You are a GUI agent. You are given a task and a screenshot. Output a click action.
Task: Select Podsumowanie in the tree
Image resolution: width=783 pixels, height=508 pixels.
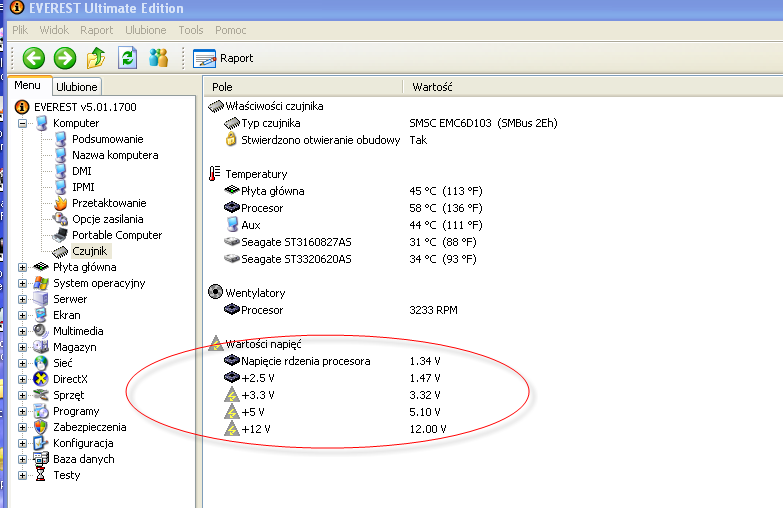pyautogui.click(x=108, y=139)
